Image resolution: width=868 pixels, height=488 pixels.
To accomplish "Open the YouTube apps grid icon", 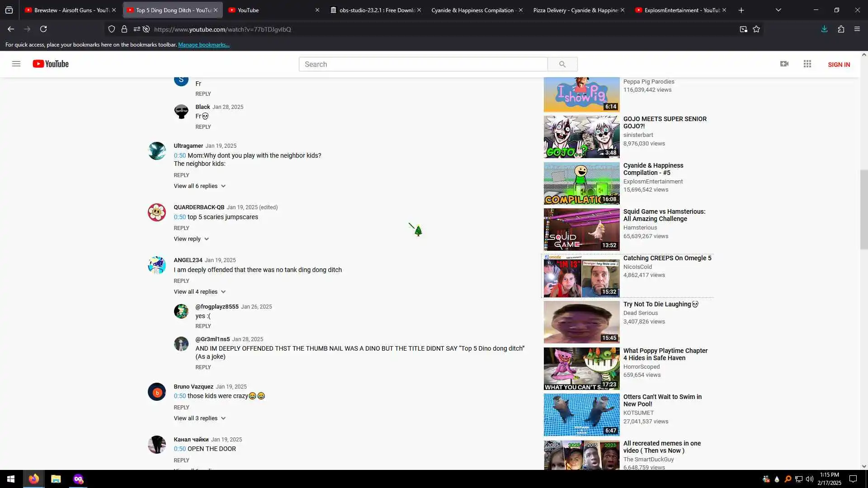I will [807, 64].
